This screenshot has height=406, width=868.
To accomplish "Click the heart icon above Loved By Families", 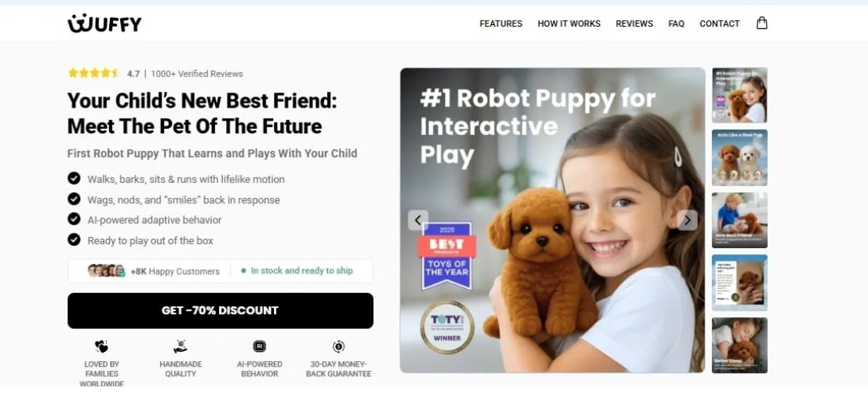I will coord(101,347).
